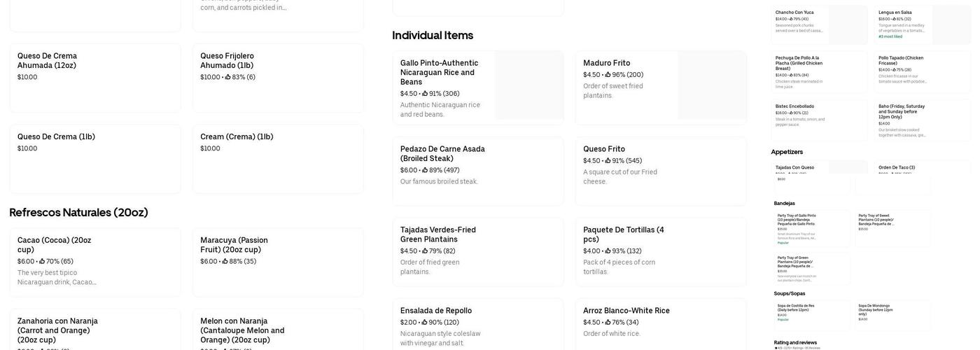Open Melon con Naranja drink item
Image resolution: width=980 pixels, height=350 pixels.
pyautogui.click(x=278, y=330)
